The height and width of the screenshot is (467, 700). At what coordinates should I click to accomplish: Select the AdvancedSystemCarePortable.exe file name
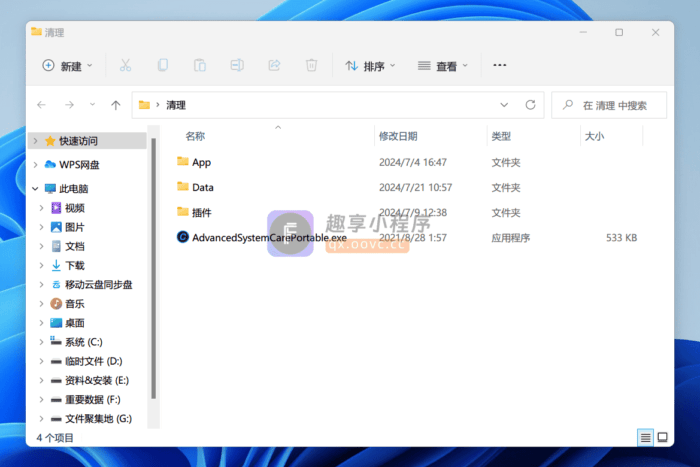pyautogui.click(x=269, y=238)
